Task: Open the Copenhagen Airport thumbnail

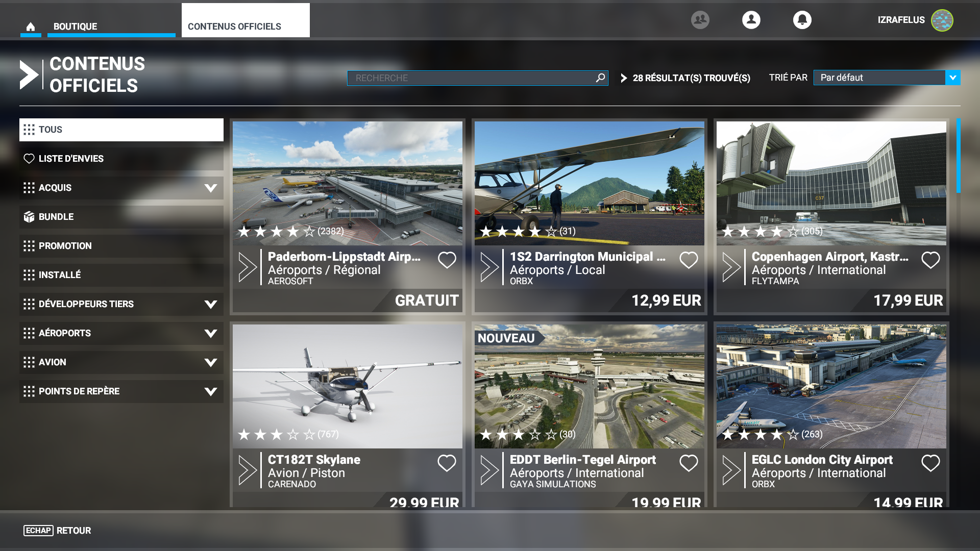Action: point(831,183)
